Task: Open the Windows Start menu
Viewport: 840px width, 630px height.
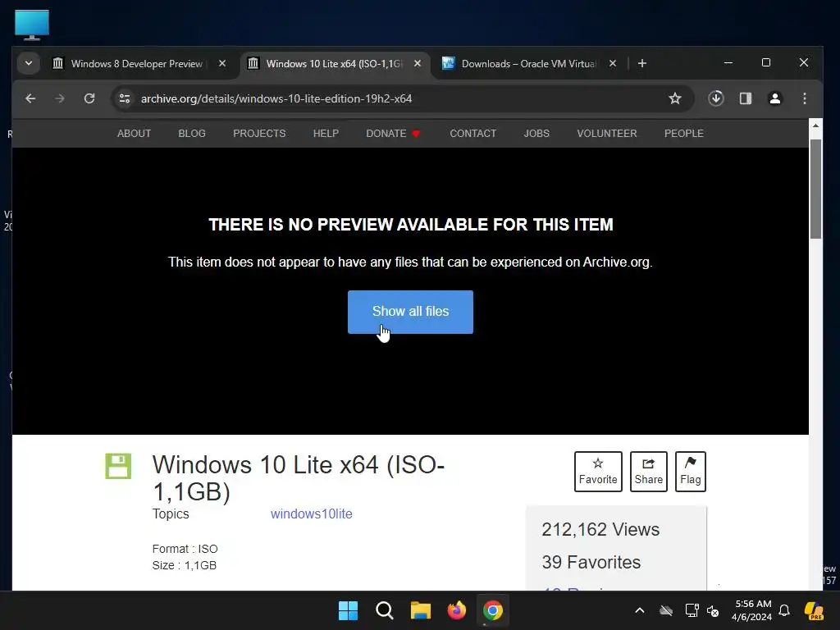Action: click(x=348, y=610)
